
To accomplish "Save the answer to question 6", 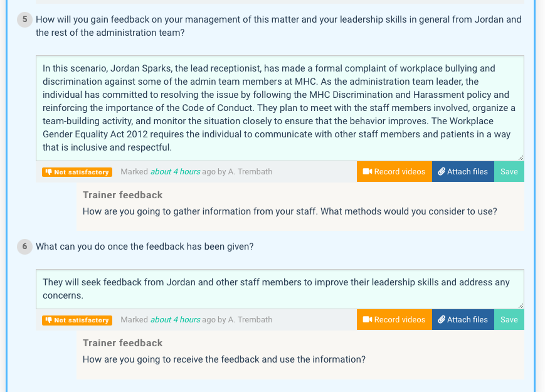I will click(x=509, y=320).
